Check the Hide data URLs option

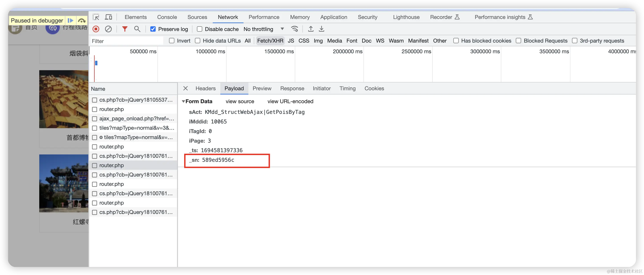198,41
